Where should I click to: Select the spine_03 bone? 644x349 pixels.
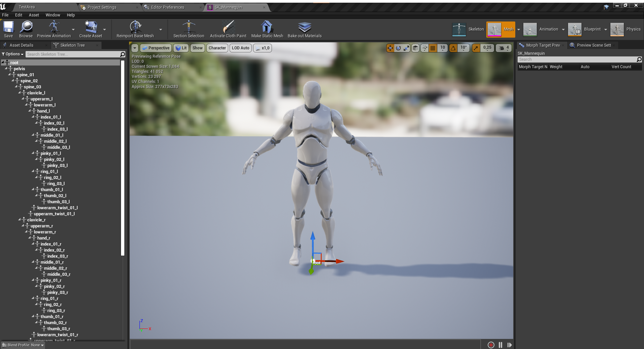pyautogui.click(x=32, y=87)
